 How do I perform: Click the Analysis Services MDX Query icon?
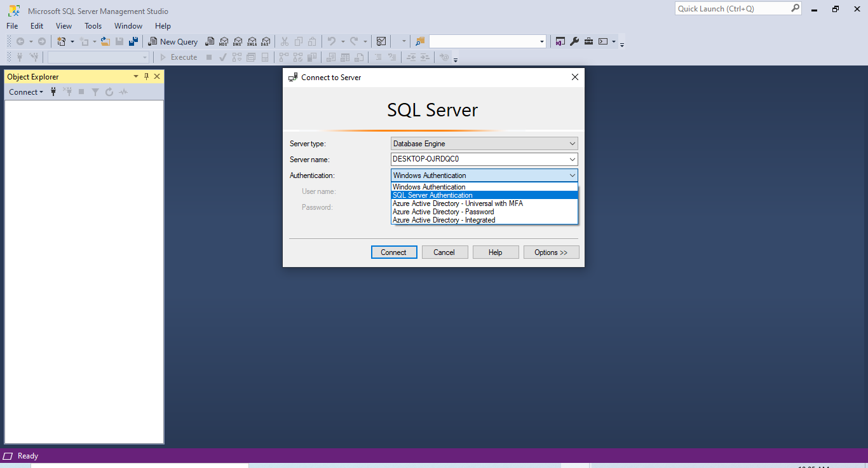click(224, 41)
